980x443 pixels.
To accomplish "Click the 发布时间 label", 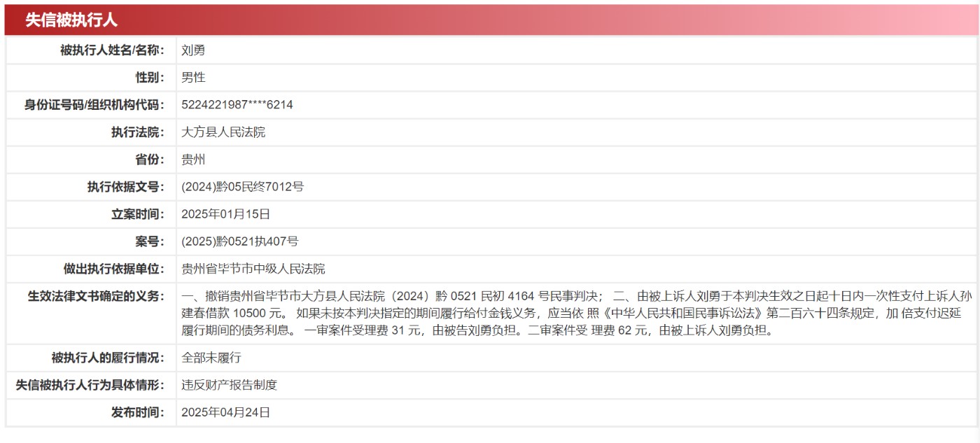I will [x=138, y=412].
